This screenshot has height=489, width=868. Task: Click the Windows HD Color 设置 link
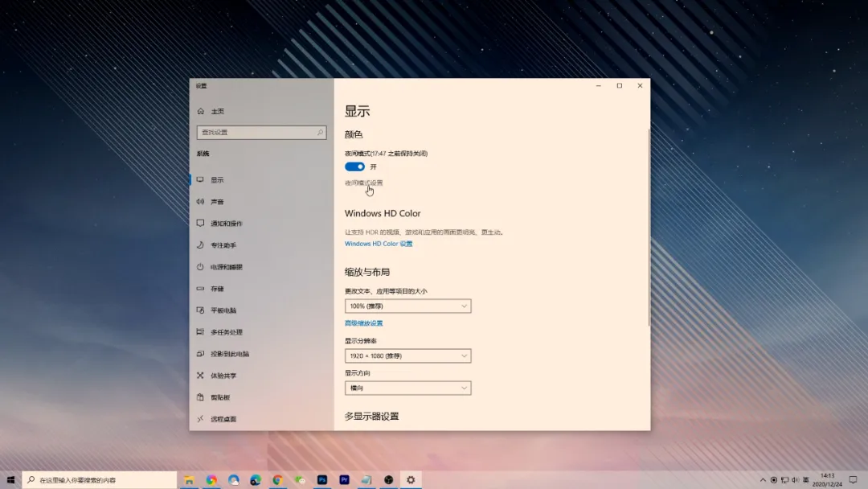pos(378,244)
